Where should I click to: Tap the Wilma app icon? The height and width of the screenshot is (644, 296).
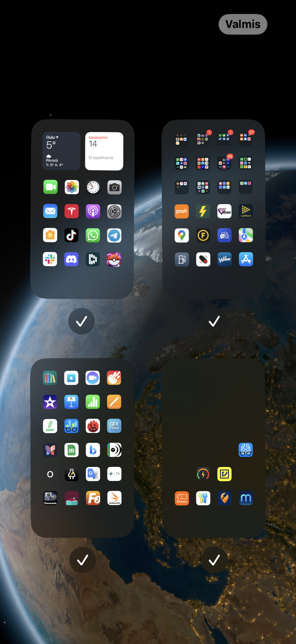(x=224, y=260)
